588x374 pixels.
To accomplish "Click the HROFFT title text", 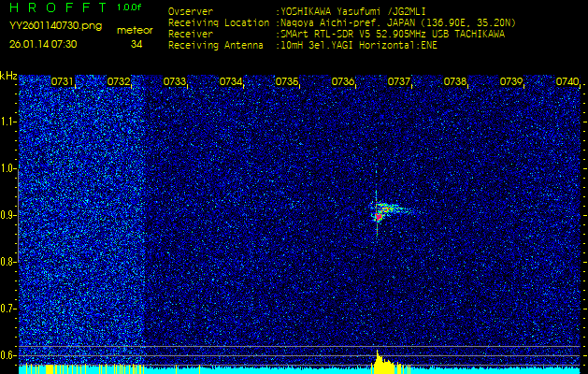I will pyautogui.click(x=56, y=8).
